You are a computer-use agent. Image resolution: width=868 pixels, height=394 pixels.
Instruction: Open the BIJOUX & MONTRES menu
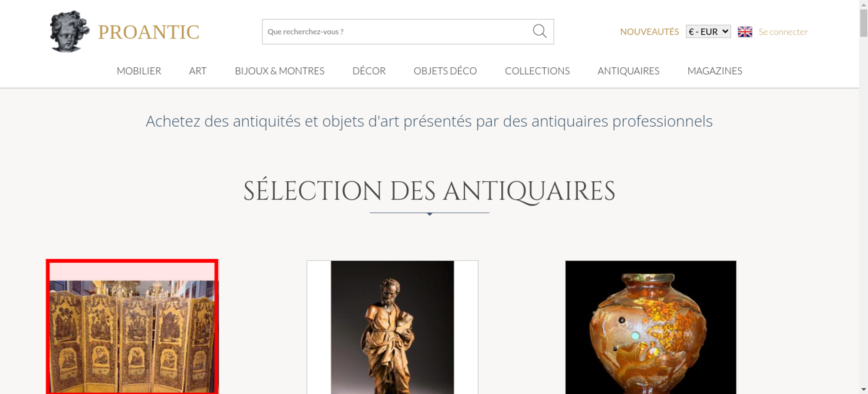pyautogui.click(x=279, y=71)
